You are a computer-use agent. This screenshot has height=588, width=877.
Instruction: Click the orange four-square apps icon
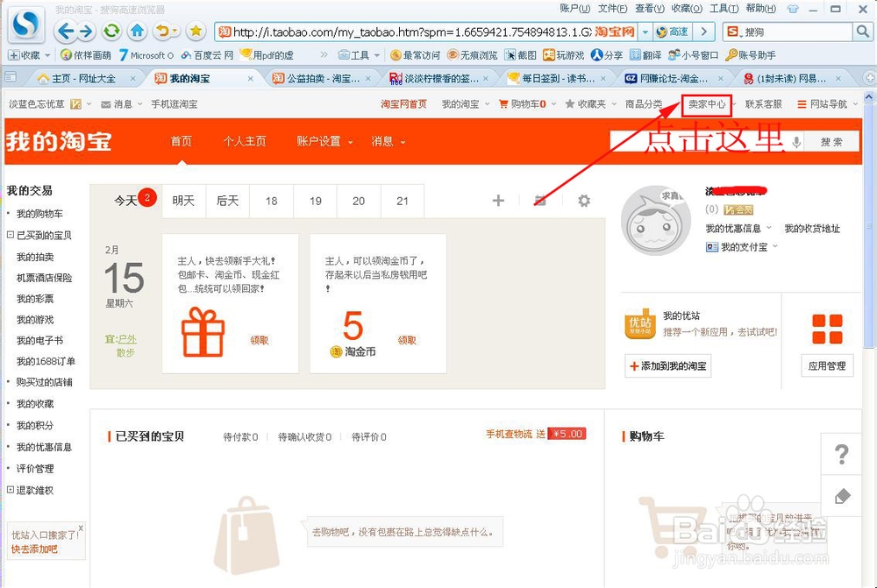click(x=827, y=329)
